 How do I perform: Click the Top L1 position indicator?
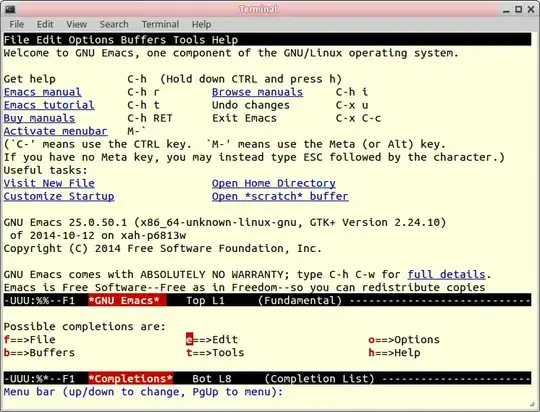(x=205, y=300)
